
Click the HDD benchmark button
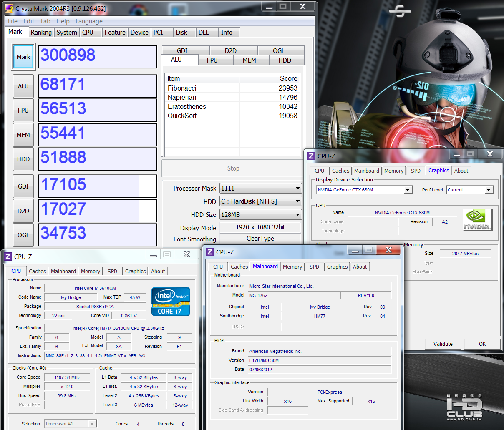[x=23, y=159]
